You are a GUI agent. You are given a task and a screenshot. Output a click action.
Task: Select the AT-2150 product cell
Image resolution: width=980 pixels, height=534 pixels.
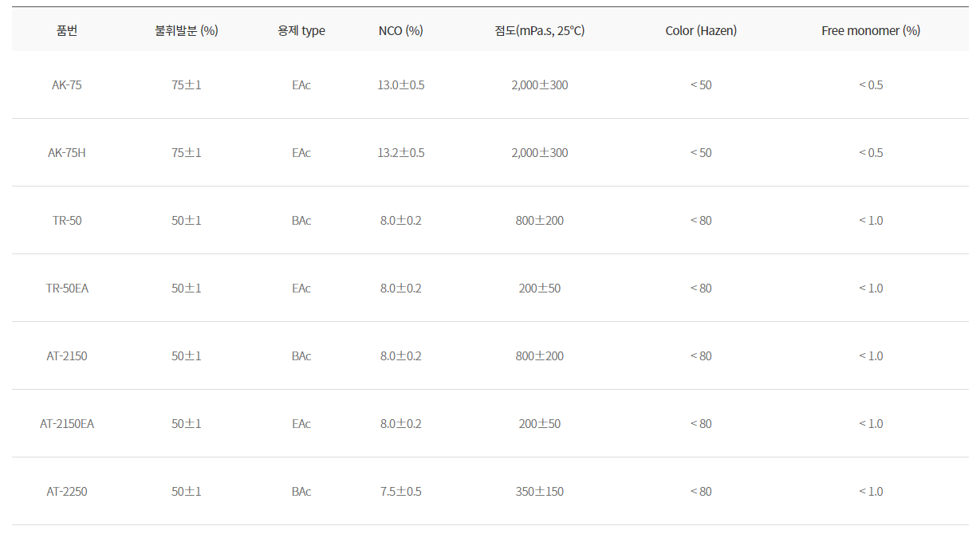(x=67, y=356)
